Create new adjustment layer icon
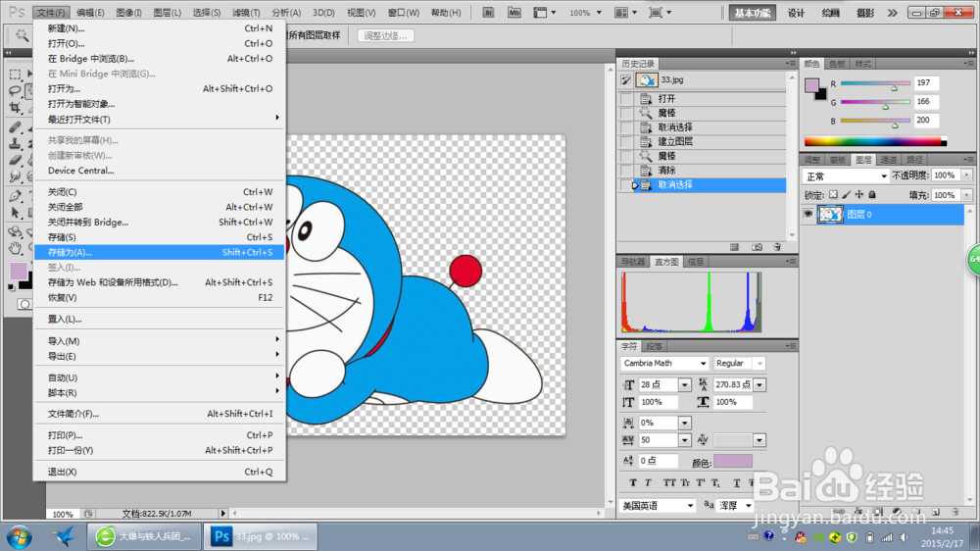The height and width of the screenshot is (551, 980). pyautogui.click(x=897, y=512)
